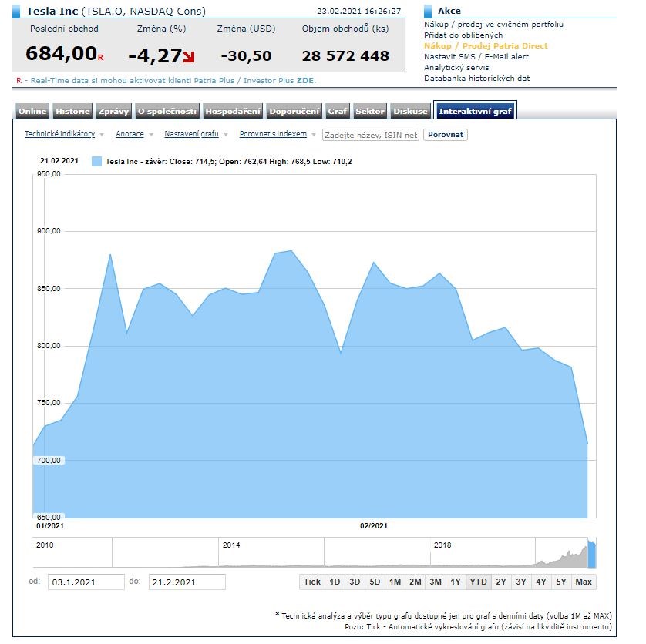The width and height of the screenshot is (646, 644).
Task: Go to the Diskuse tab
Action: (x=410, y=111)
